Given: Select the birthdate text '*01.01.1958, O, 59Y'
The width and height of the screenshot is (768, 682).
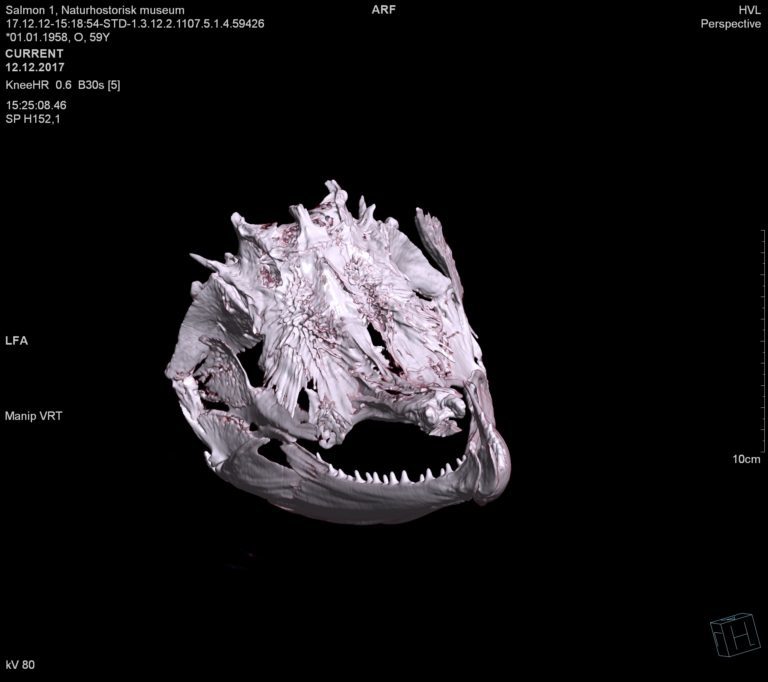Looking at the screenshot, I should pos(57,37).
